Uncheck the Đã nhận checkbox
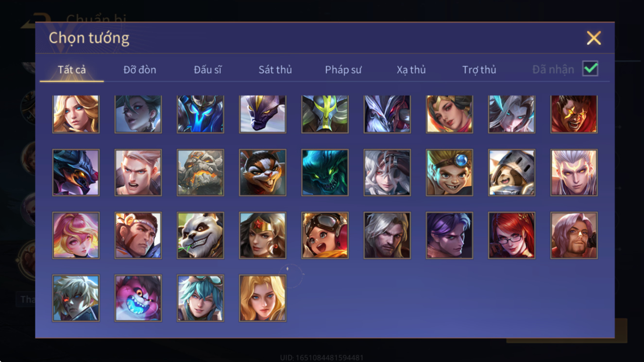This screenshot has height=362, width=644. (591, 69)
